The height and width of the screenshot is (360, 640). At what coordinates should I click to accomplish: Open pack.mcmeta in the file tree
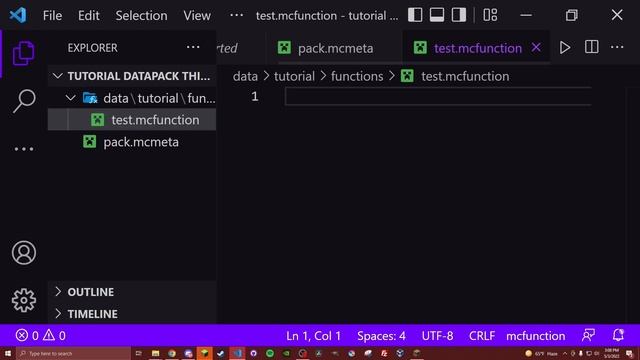click(x=131, y=142)
